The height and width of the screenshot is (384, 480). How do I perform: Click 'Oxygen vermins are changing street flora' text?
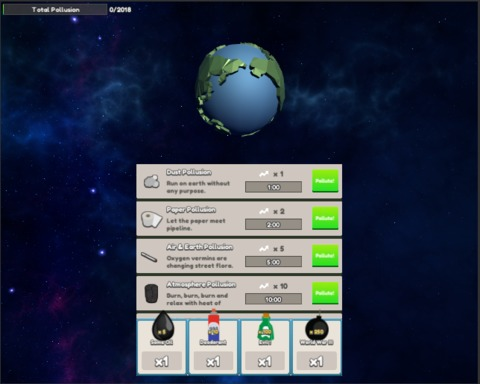coord(199,262)
